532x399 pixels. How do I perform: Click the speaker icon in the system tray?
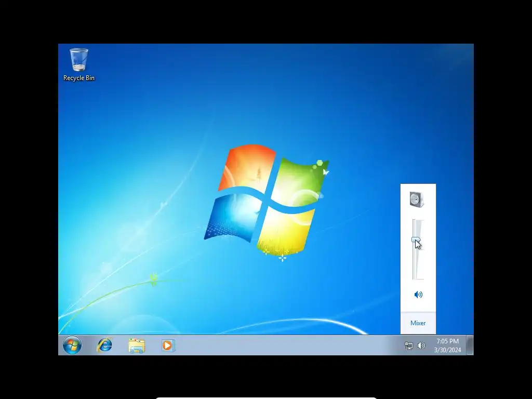coord(421,345)
